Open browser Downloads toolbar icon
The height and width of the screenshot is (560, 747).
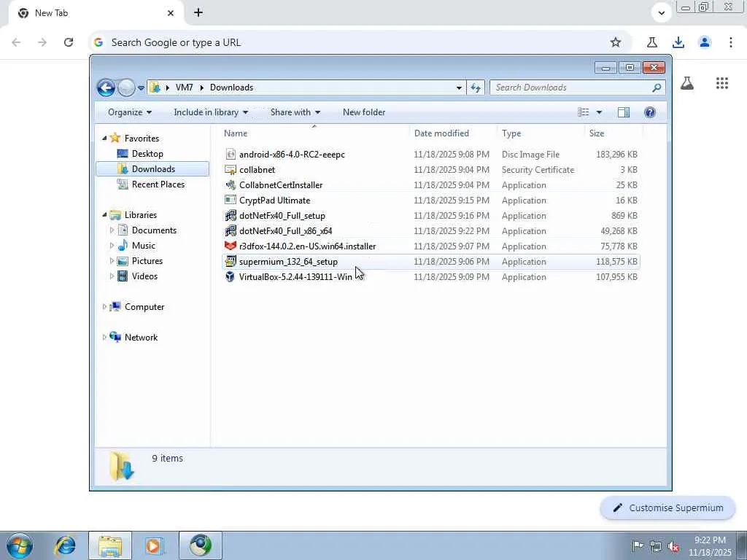678,42
